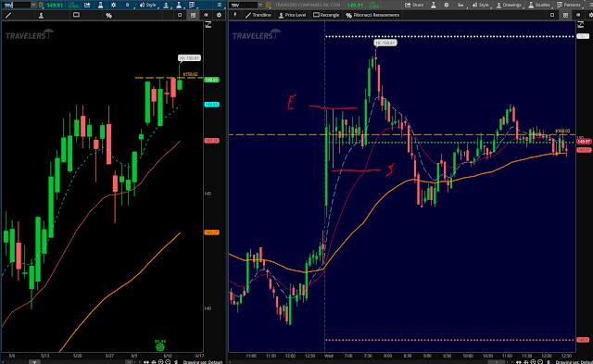Click the link icon next to left symbol box

point(41,5)
